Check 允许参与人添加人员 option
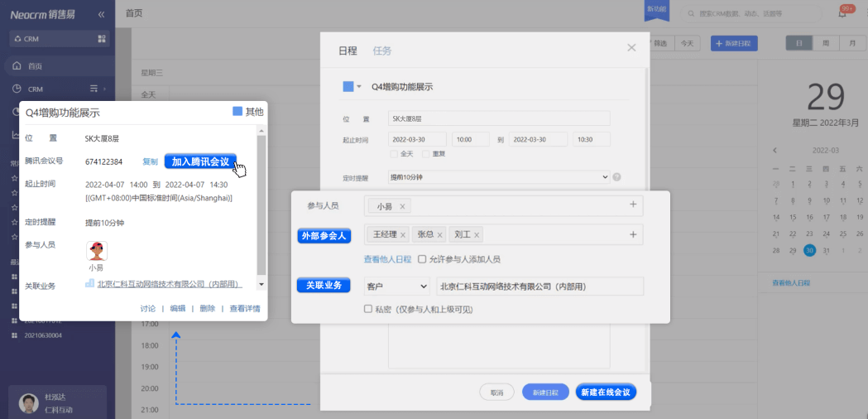Screen dimensions: 868x419 coord(422,259)
